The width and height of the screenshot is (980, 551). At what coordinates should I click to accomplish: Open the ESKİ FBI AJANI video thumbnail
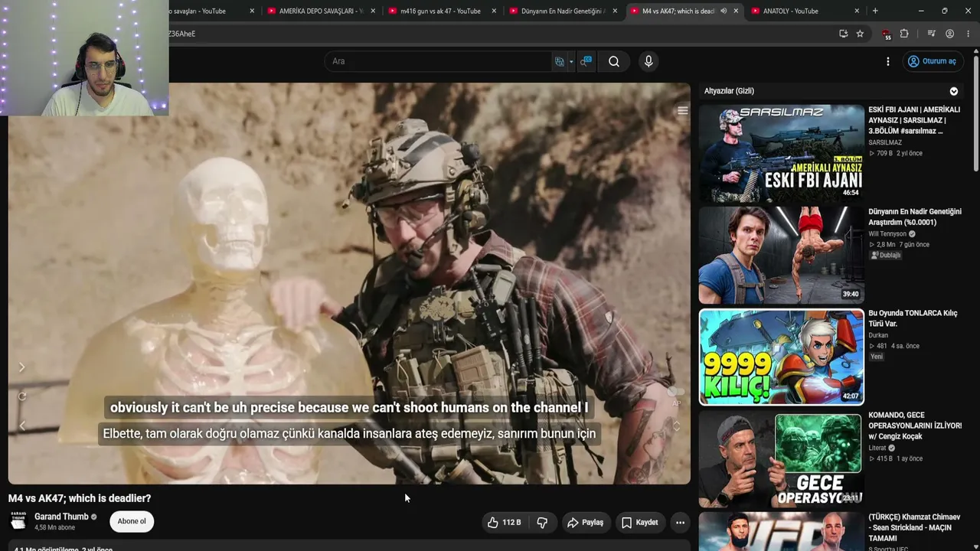(781, 153)
